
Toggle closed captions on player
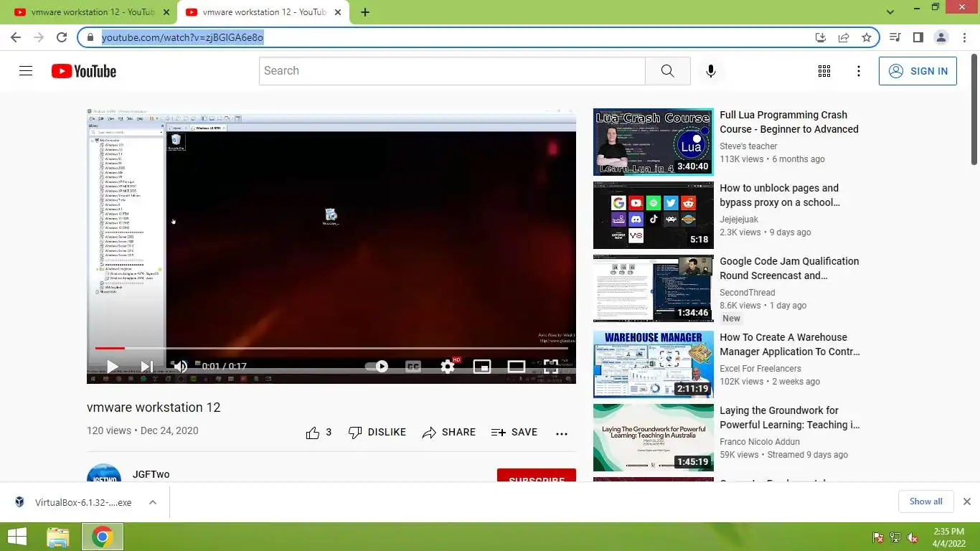[413, 367]
